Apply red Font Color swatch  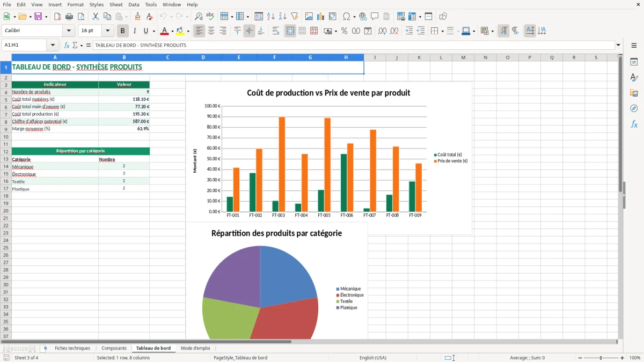pyautogui.click(x=164, y=31)
